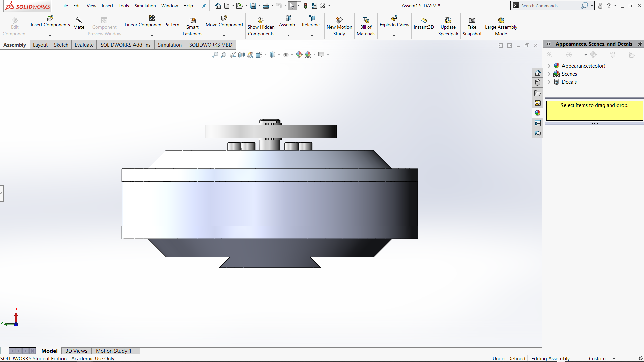Open Design Library tab in task pane
This screenshot has width=644, height=362.
click(538, 83)
